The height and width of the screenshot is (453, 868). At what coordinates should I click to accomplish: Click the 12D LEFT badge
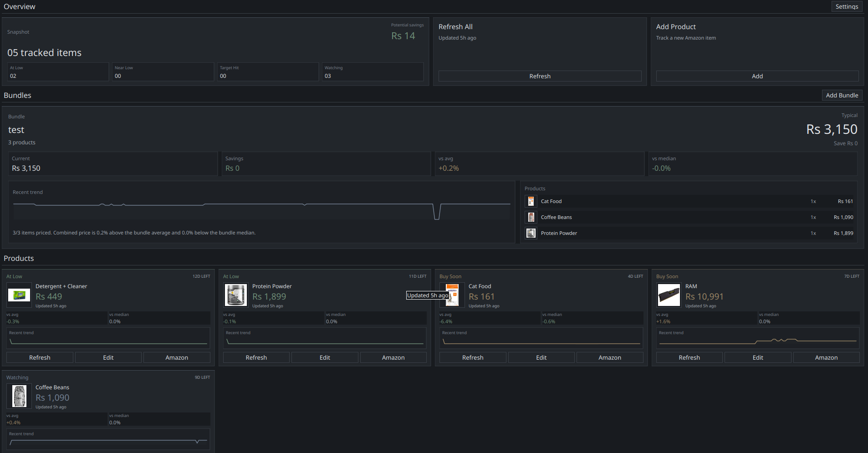point(201,276)
